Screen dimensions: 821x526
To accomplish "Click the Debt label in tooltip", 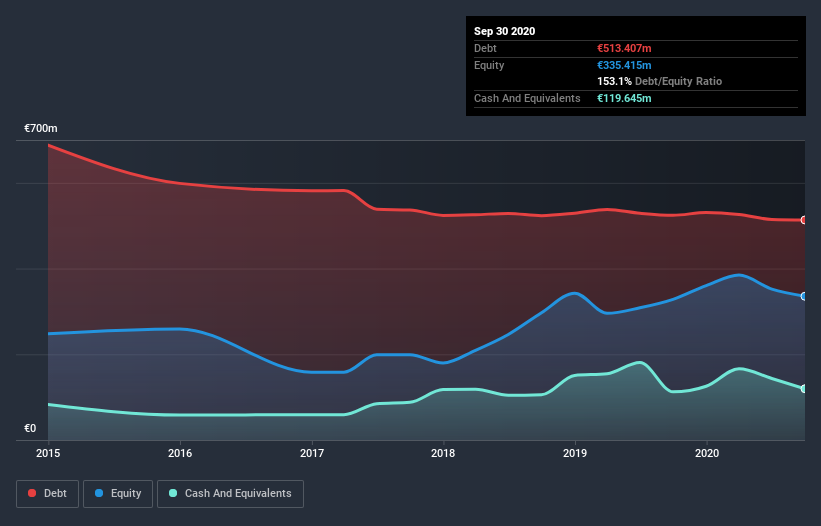I will coord(485,48).
